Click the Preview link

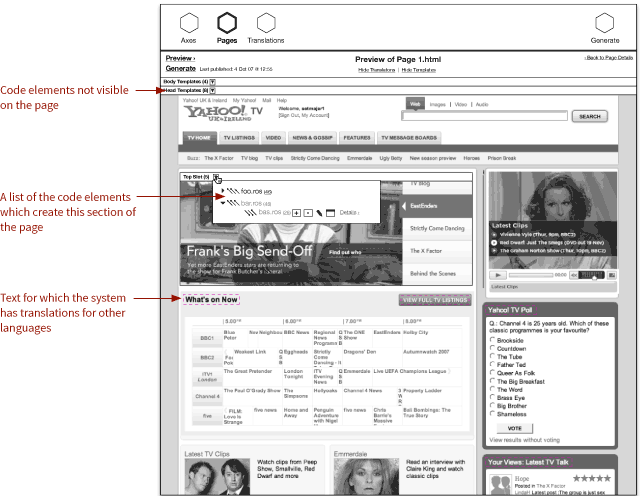click(180, 58)
